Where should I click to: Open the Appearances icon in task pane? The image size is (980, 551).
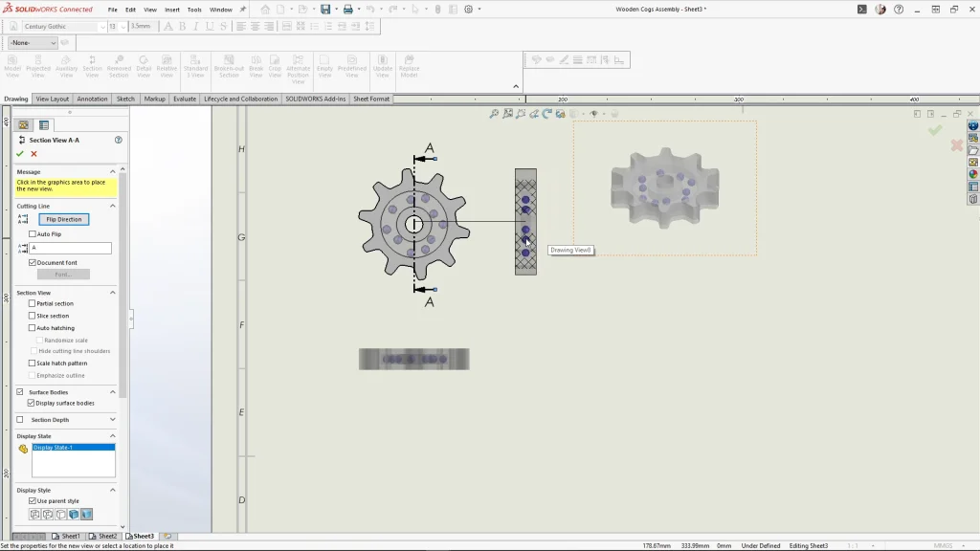(973, 175)
